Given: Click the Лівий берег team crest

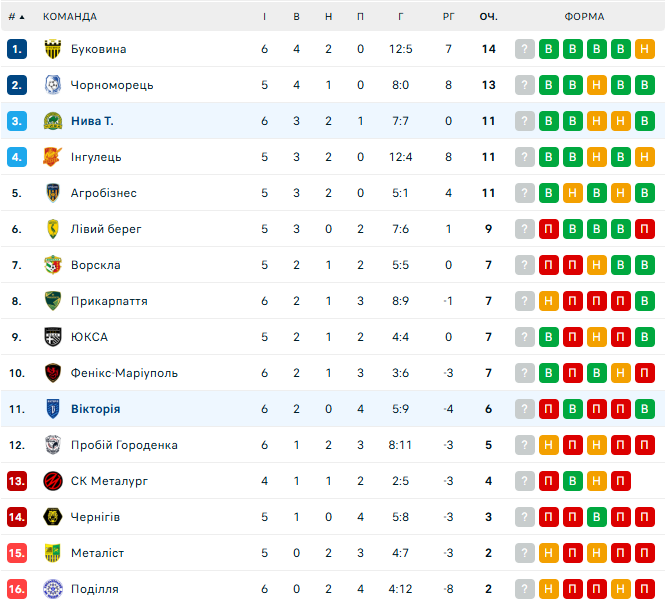Looking at the screenshot, I should [53, 229].
